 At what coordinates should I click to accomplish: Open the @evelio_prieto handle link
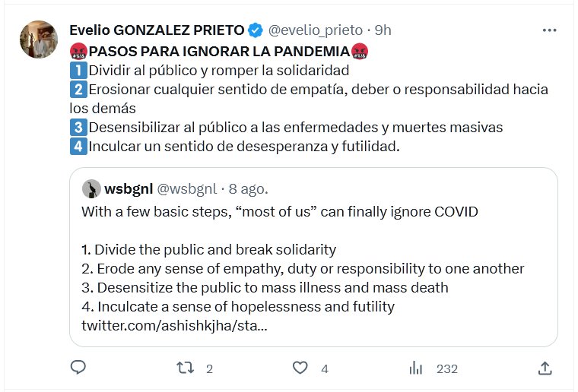coord(316,30)
